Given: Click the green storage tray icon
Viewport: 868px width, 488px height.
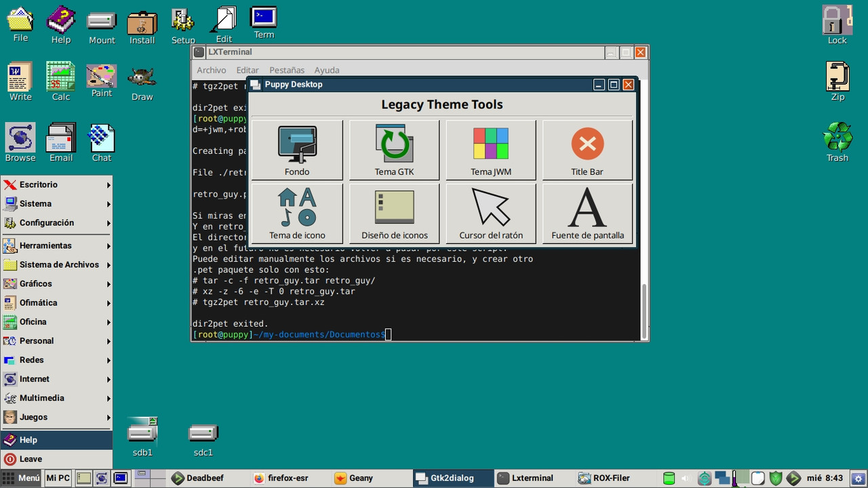Looking at the screenshot, I should [x=669, y=478].
